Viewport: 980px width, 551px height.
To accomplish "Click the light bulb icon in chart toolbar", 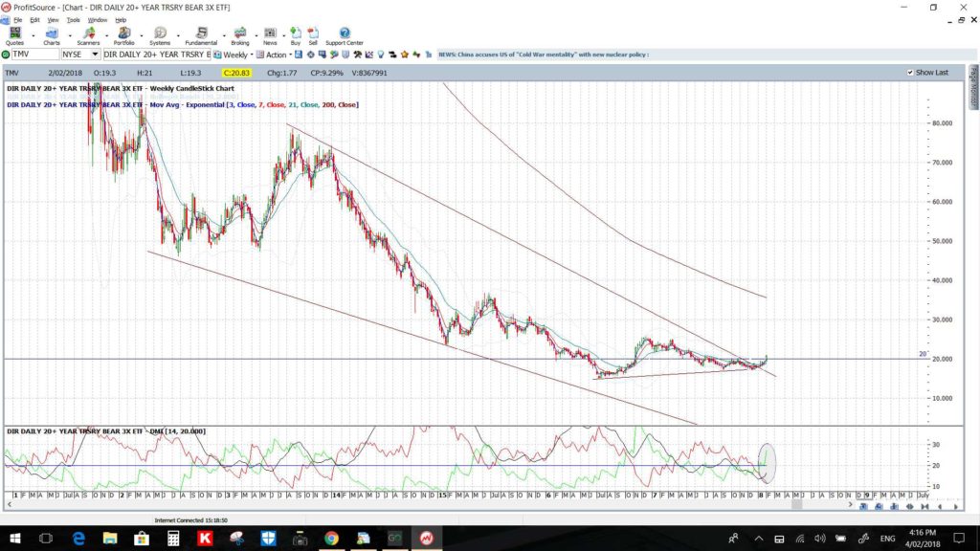I will point(381,55).
